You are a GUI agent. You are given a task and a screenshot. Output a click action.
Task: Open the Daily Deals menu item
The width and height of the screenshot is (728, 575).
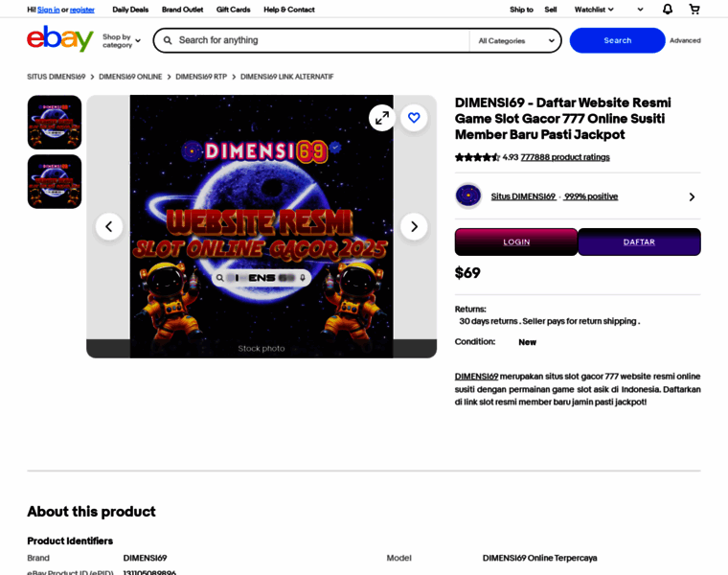point(130,10)
